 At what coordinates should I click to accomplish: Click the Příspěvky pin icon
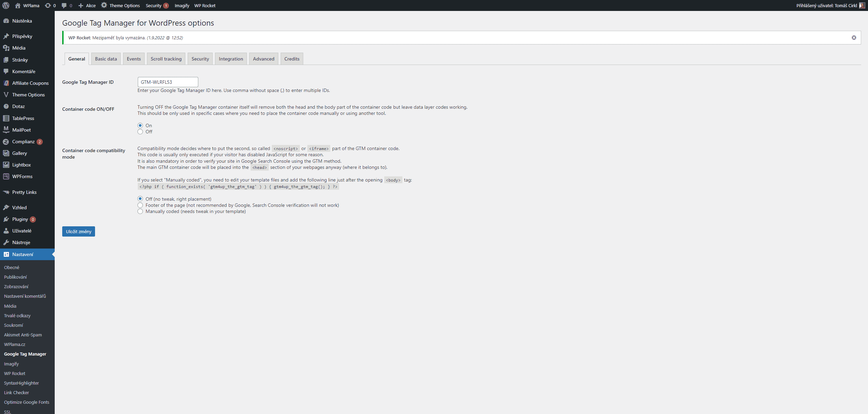coord(6,36)
